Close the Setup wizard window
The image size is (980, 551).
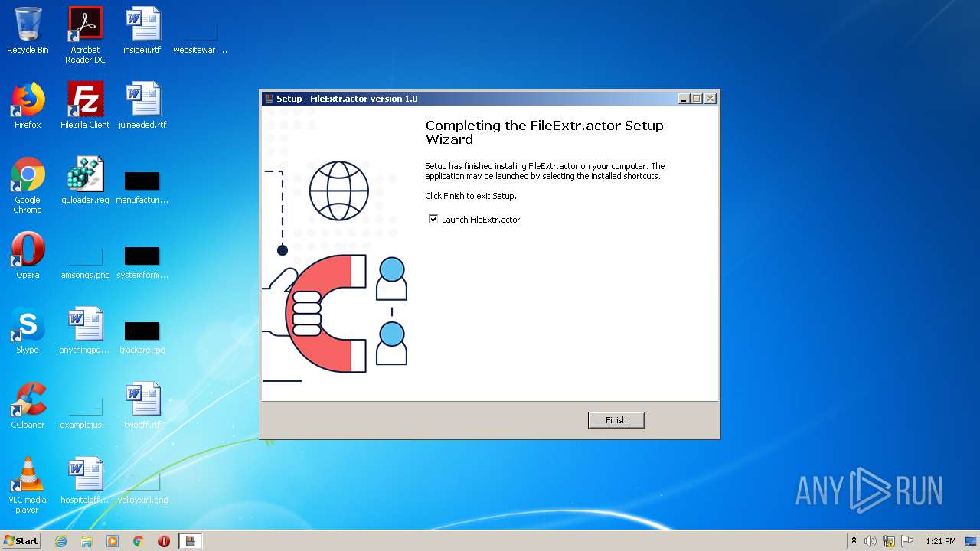(x=710, y=99)
